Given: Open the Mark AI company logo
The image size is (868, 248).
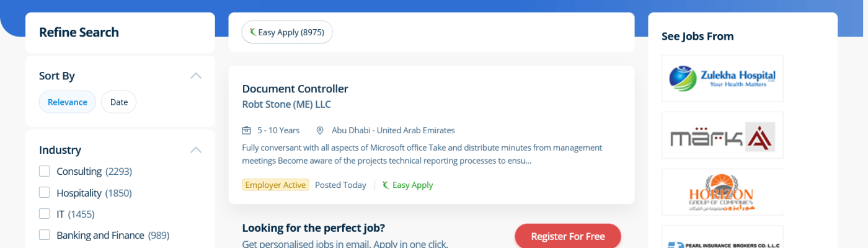Looking at the screenshot, I should 722,135.
